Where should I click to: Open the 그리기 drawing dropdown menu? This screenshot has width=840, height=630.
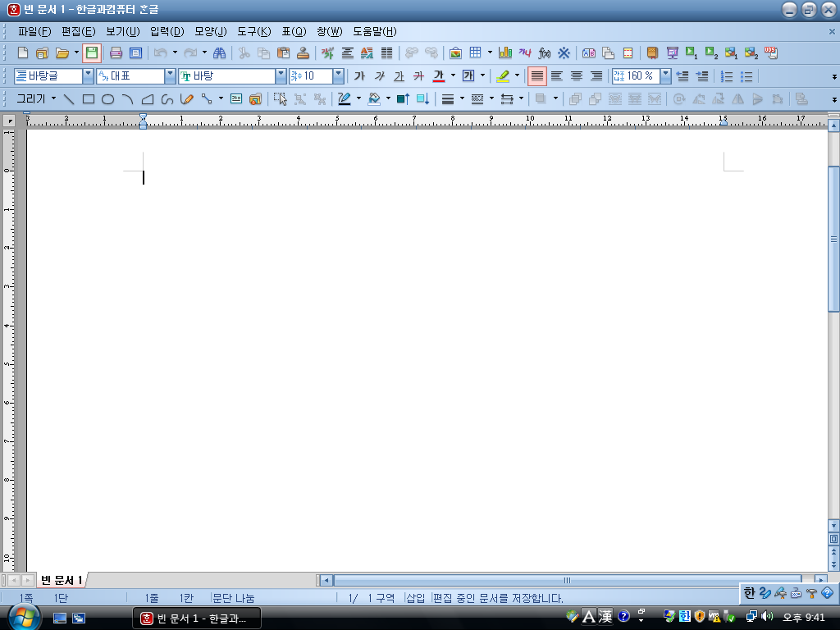tap(36, 98)
